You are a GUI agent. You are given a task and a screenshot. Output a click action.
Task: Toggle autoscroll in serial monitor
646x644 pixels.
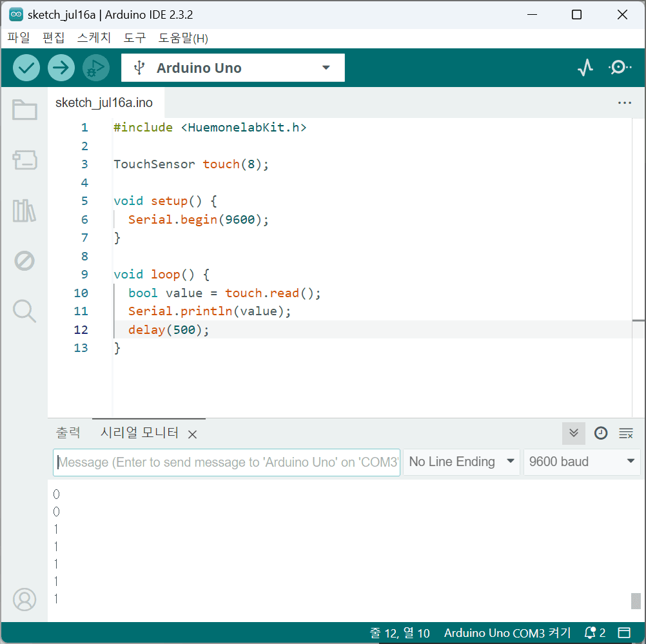(574, 433)
